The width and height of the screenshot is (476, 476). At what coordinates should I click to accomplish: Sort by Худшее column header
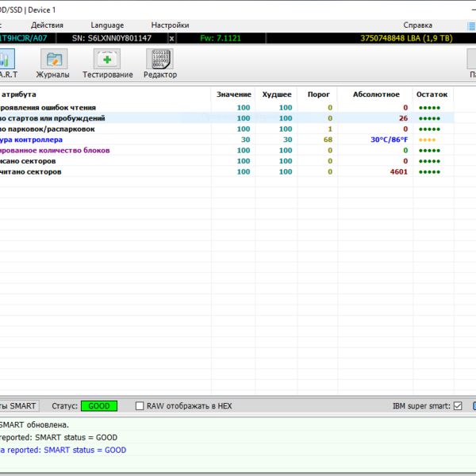277,94
